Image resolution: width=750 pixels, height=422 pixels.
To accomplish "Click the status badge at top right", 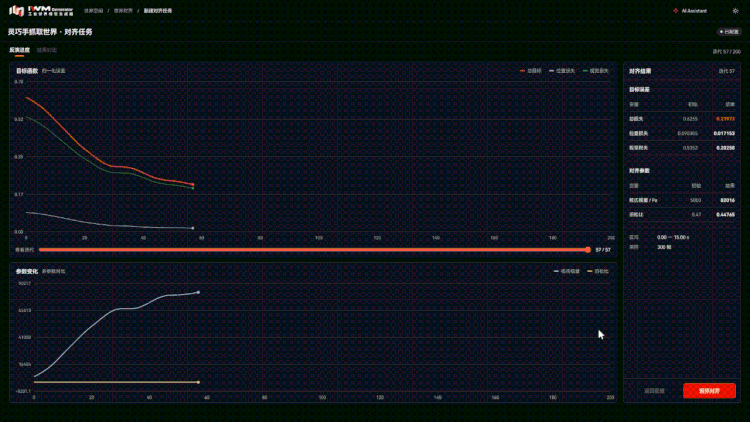I will click(x=729, y=32).
